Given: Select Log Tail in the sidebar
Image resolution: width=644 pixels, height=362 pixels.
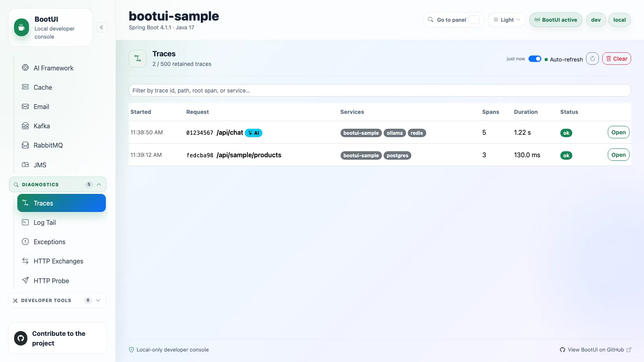Looking at the screenshot, I should (x=61, y=222).
